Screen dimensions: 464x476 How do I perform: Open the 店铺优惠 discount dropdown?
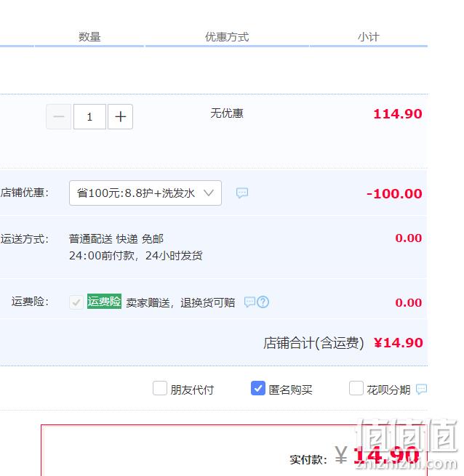tap(145, 193)
